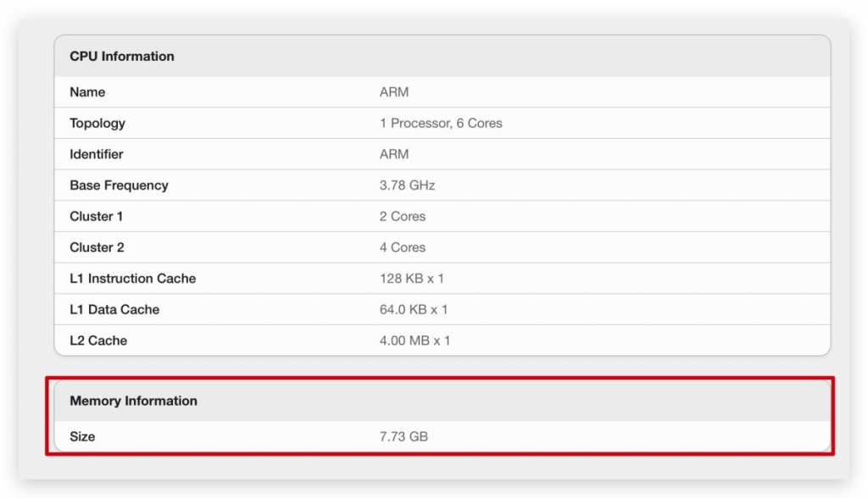
Task: Click the L1 Data Cache label
Action: [114, 309]
